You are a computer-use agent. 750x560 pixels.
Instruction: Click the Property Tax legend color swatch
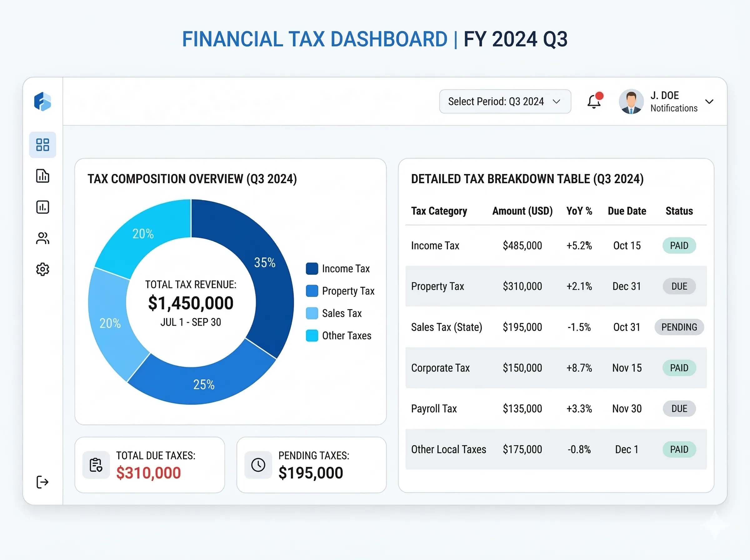tap(312, 291)
